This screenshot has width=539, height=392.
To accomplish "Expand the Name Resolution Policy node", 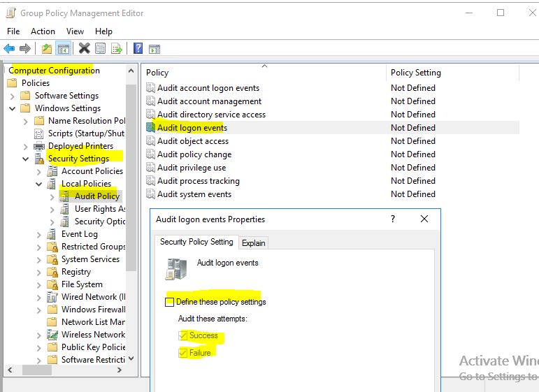I will tap(25, 122).
